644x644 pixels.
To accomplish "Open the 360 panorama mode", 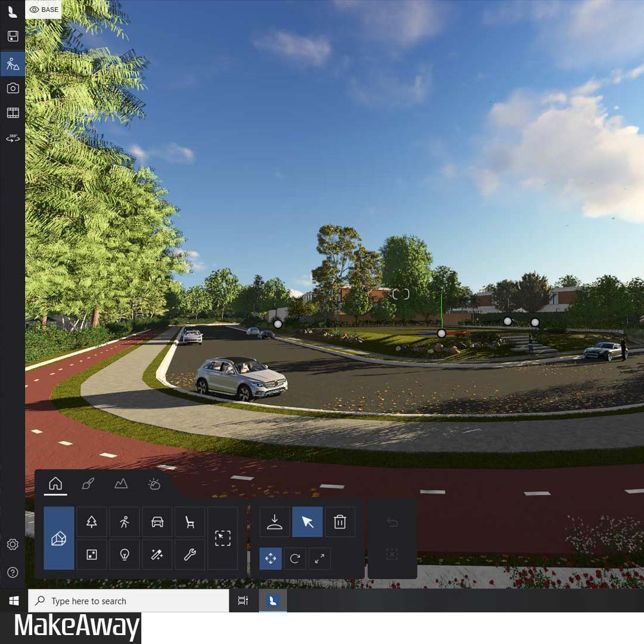I will 13,138.
